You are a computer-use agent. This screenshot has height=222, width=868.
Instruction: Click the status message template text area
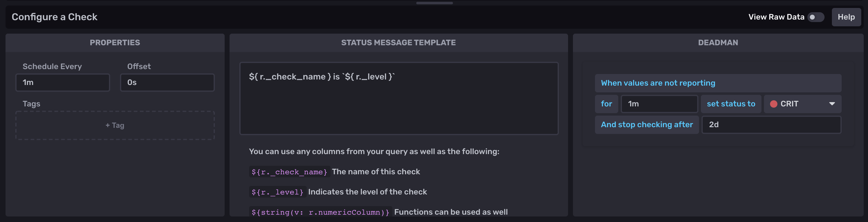click(398, 98)
